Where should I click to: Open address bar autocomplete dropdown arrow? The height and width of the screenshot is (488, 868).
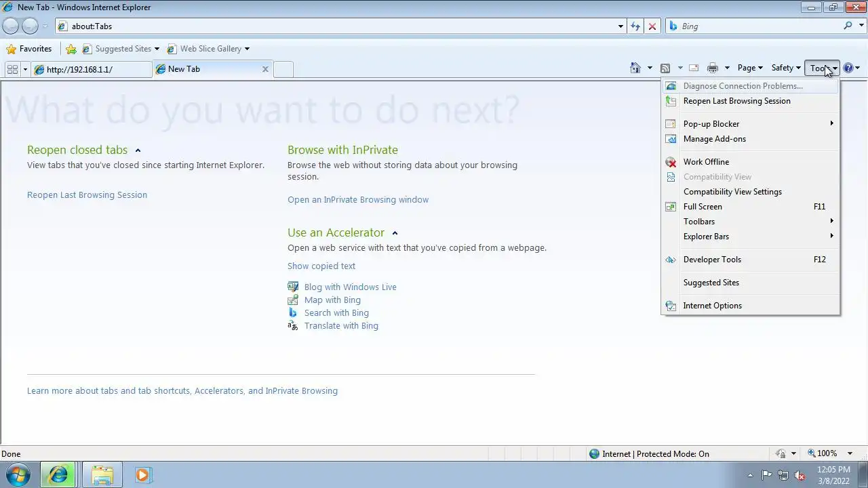[620, 26]
